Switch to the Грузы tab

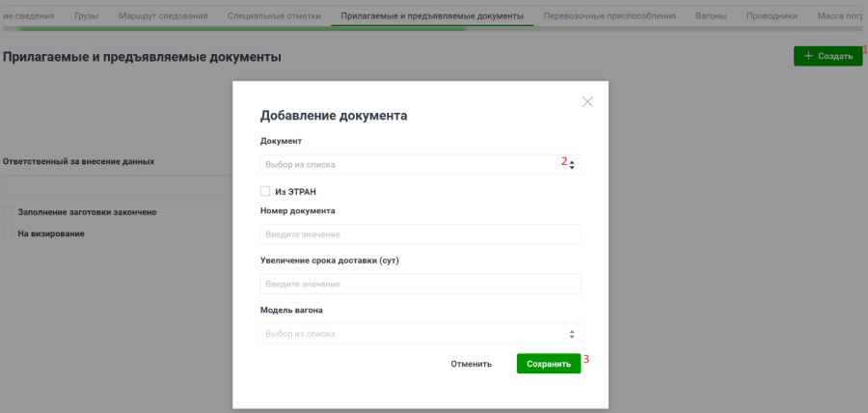[x=86, y=16]
